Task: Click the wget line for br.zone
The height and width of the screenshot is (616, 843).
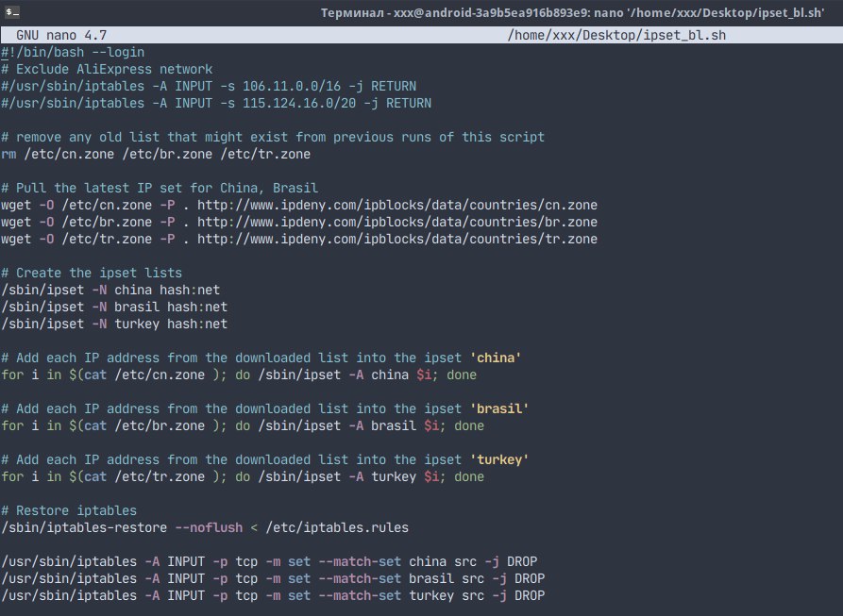Action: 299,223
